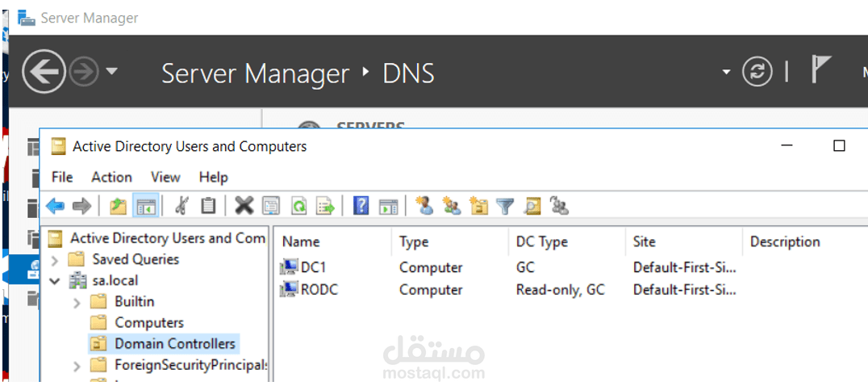Viewport: 868px width, 390px height.
Task: Open Server Manager notifications flag
Action: [822, 69]
